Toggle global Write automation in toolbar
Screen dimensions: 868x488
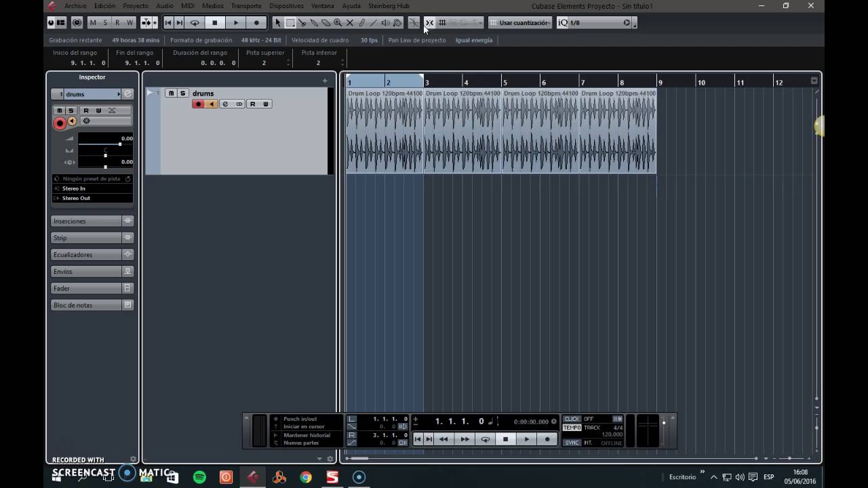tap(130, 22)
